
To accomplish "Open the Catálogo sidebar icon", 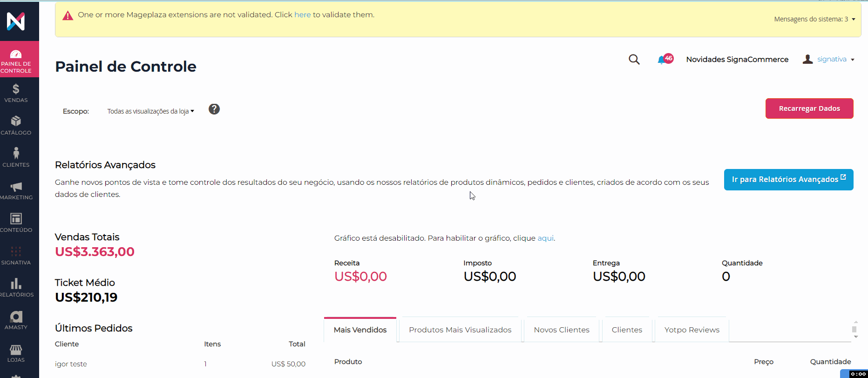I will (16, 126).
